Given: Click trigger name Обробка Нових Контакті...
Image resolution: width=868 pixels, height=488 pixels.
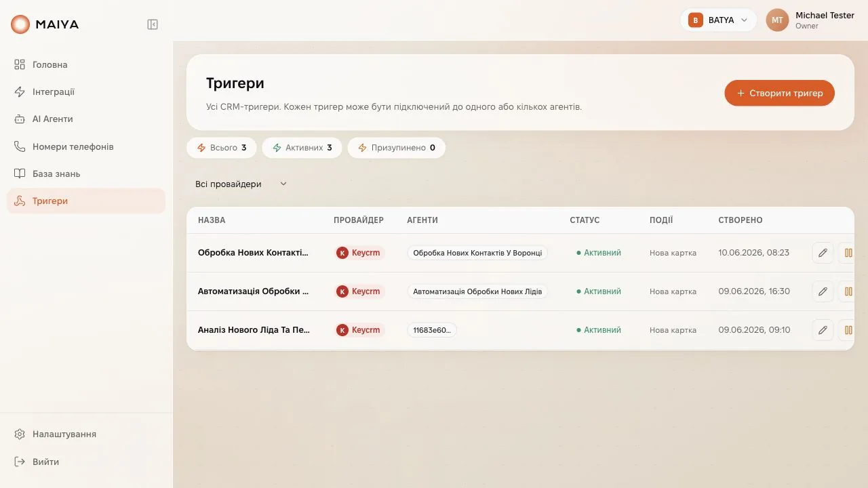Looking at the screenshot, I should click(253, 253).
